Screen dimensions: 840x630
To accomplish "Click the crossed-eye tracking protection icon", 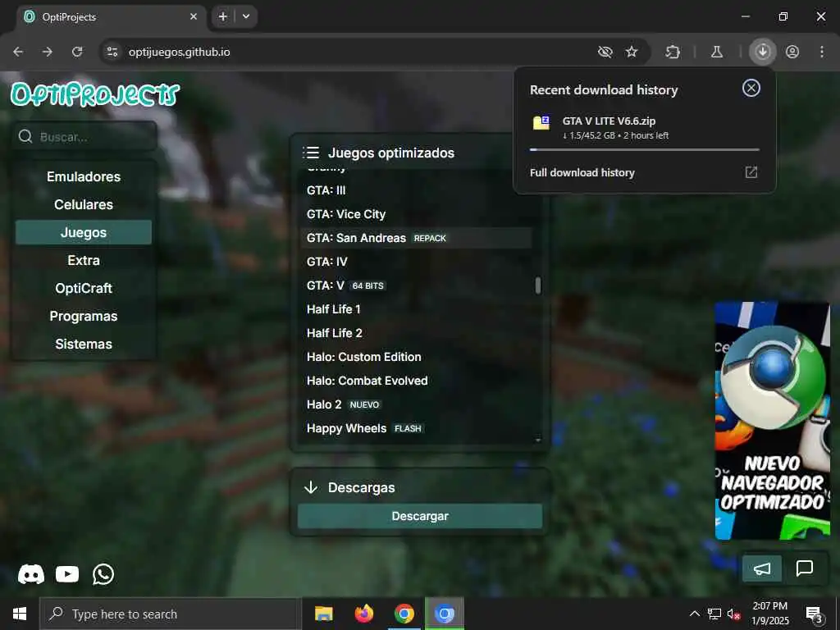I will click(x=605, y=52).
